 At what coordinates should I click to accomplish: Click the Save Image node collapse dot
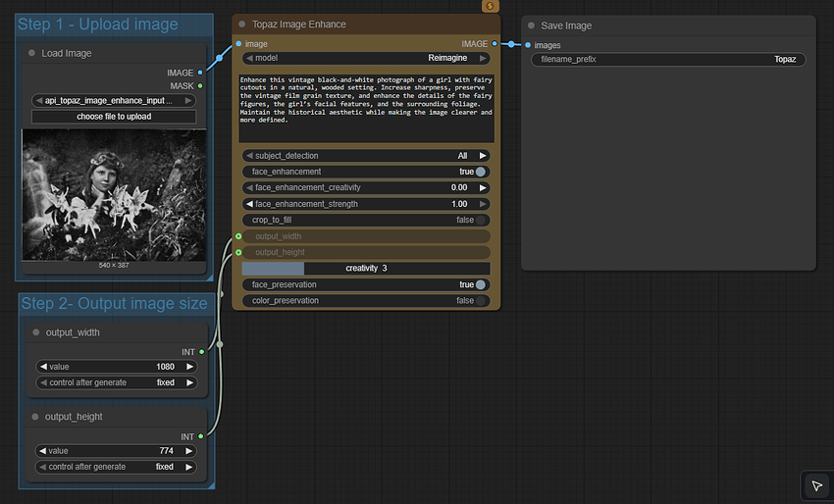coord(531,25)
